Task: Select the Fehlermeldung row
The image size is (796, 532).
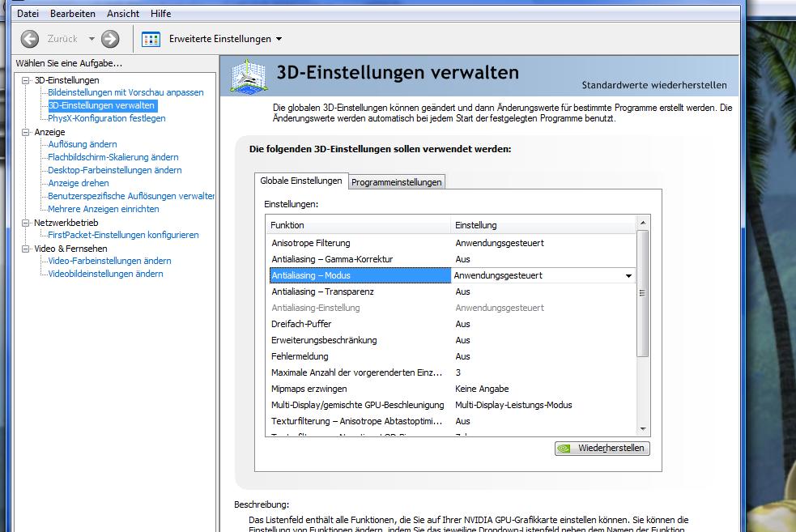Action: tap(452, 356)
